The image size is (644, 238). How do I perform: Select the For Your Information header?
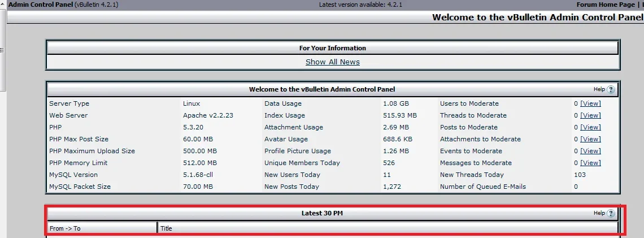click(x=332, y=48)
